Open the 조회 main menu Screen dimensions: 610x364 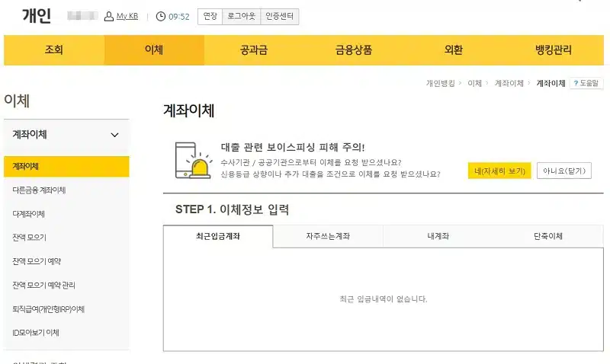pos(54,50)
